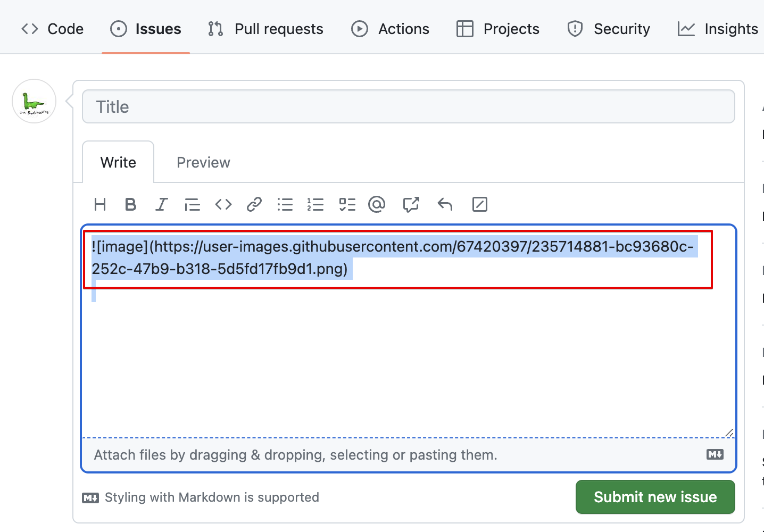Click the dinosaur user avatar

[34, 101]
